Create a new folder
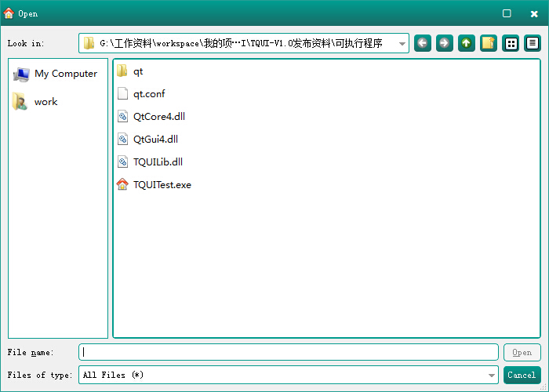549x392 pixels. [489, 43]
